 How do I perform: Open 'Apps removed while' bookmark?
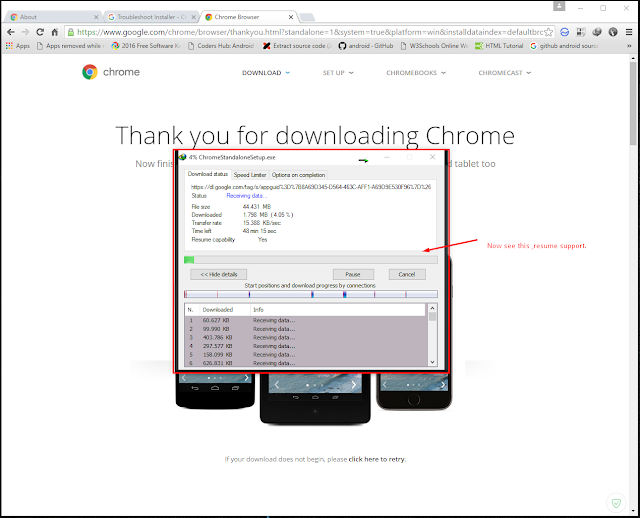point(70,46)
